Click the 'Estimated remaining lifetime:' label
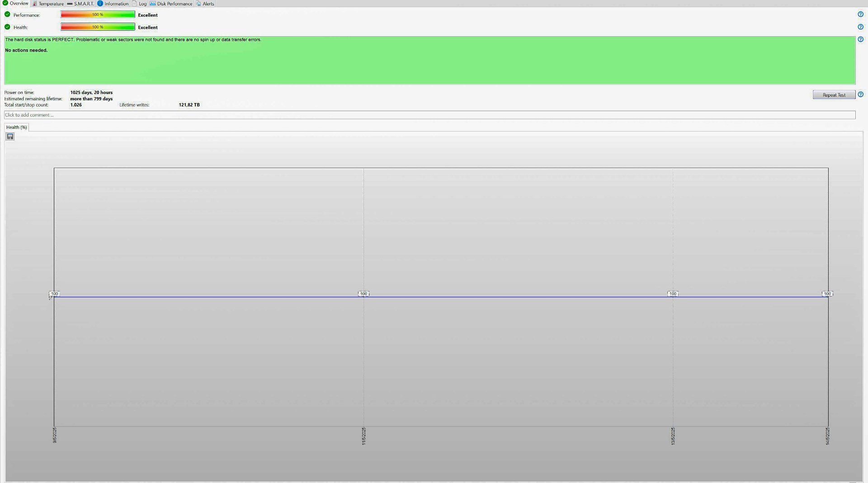 [x=33, y=99]
